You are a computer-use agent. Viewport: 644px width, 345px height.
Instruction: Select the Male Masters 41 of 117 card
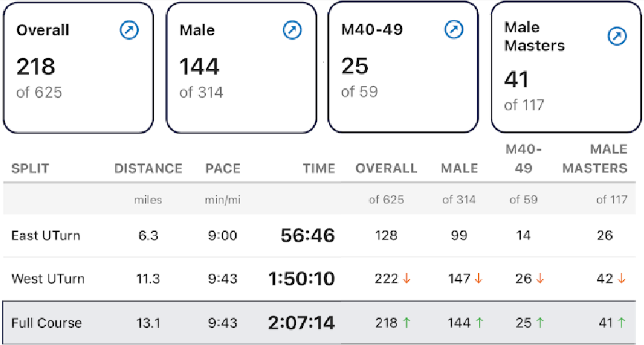[566, 67]
